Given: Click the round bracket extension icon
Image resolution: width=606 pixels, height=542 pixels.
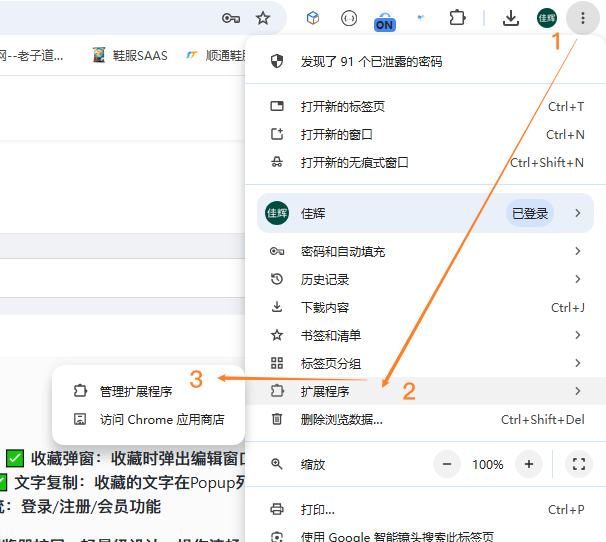Looking at the screenshot, I should pyautogui.click(x=349, y=18).
